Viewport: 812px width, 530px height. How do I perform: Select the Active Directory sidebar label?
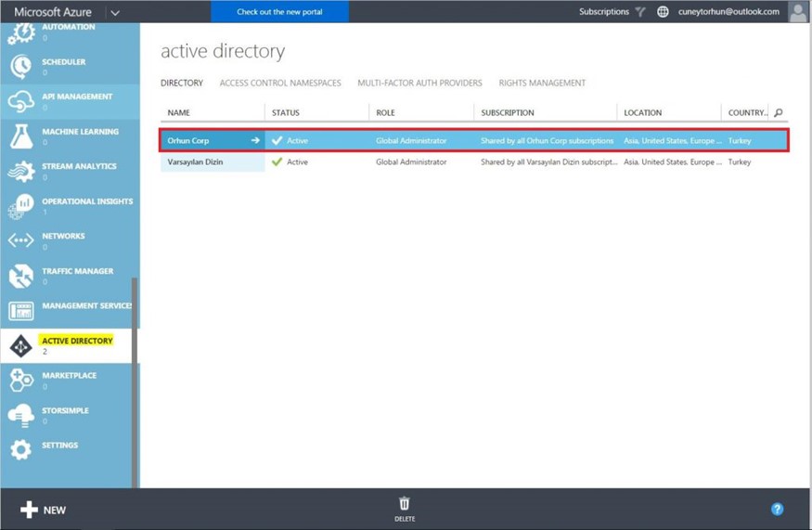tap(77, 341)
